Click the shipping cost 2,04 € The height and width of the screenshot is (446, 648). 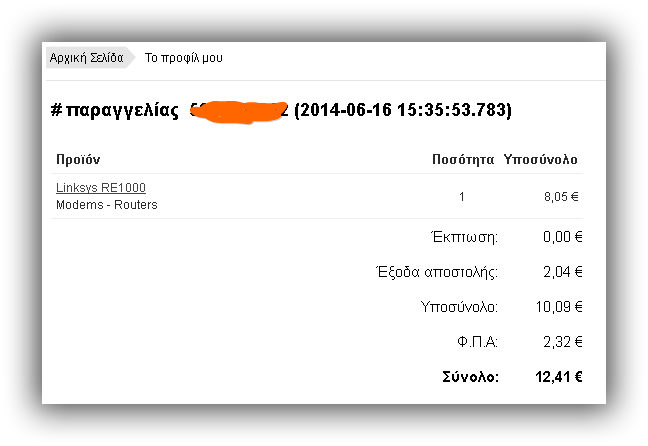(x=563, y=272)
